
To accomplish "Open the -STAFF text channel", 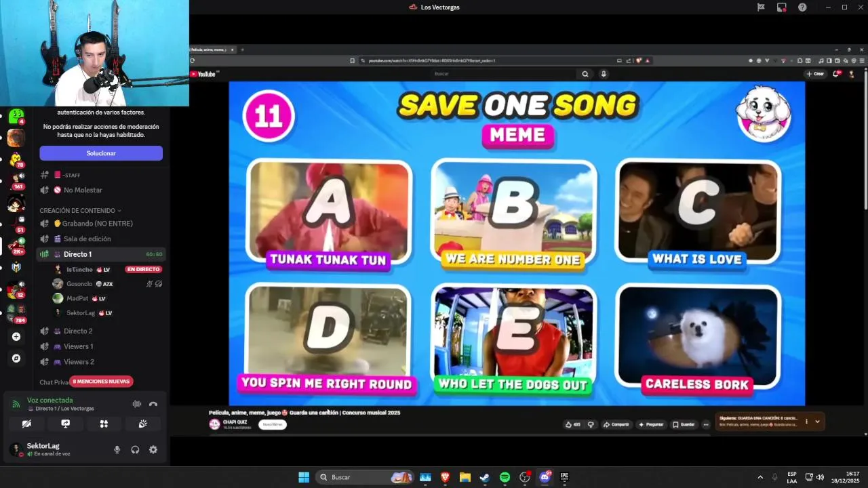I will tap(101, 175).
